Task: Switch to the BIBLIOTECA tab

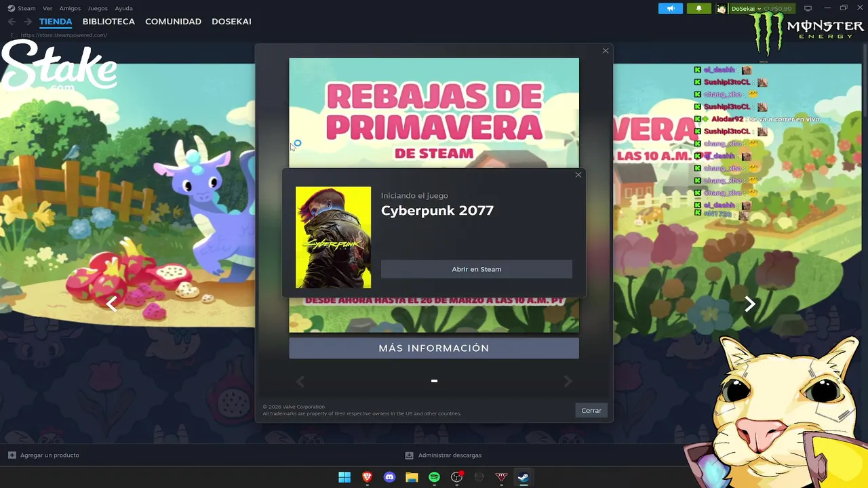Action: tap(108, 22)
